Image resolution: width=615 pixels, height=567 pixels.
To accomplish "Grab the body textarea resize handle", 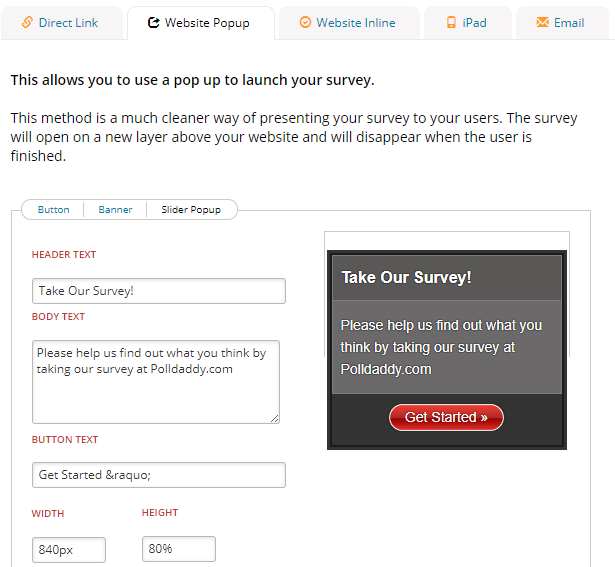I will coord(275,419).
